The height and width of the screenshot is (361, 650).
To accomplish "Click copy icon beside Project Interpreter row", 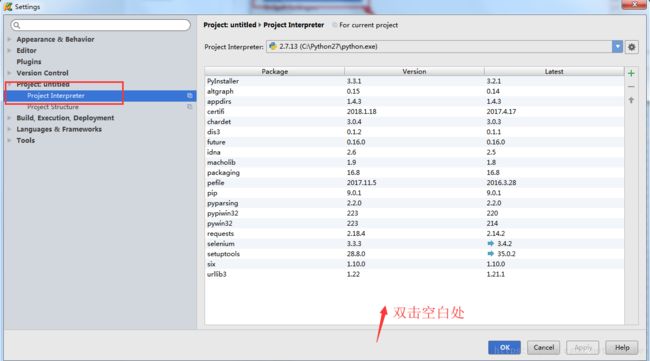I will click(189, 96).
